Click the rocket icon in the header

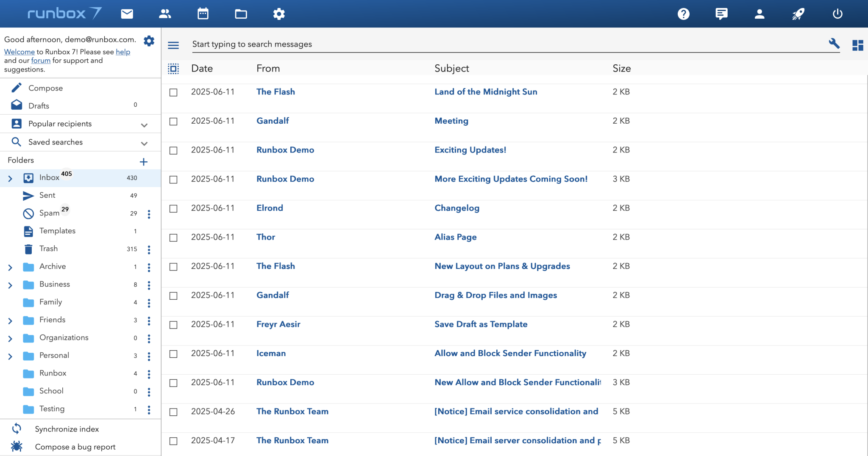798,14
